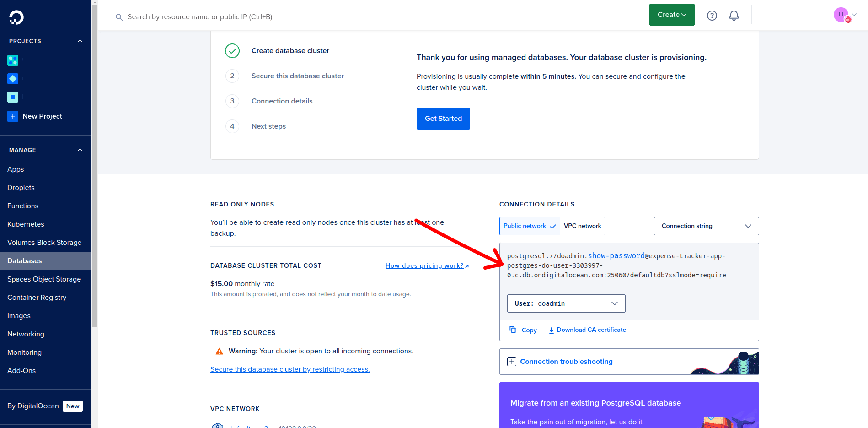Click the Get Started button
868x428 pixels.
click(443, 119)
